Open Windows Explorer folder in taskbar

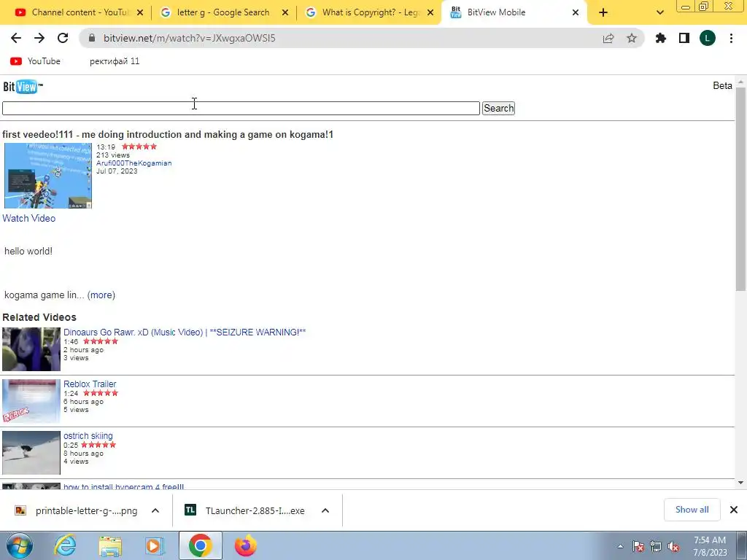[x=110, y=545]
